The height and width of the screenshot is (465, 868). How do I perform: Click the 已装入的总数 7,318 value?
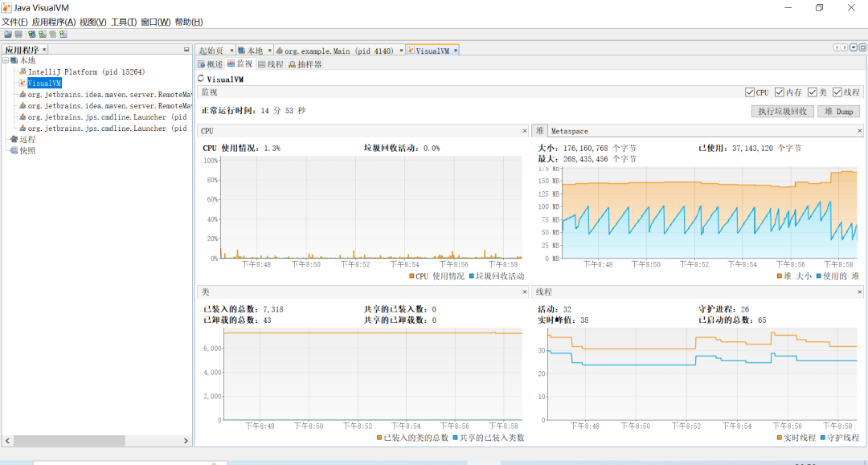pyautogui.click(x=273, y=309)
